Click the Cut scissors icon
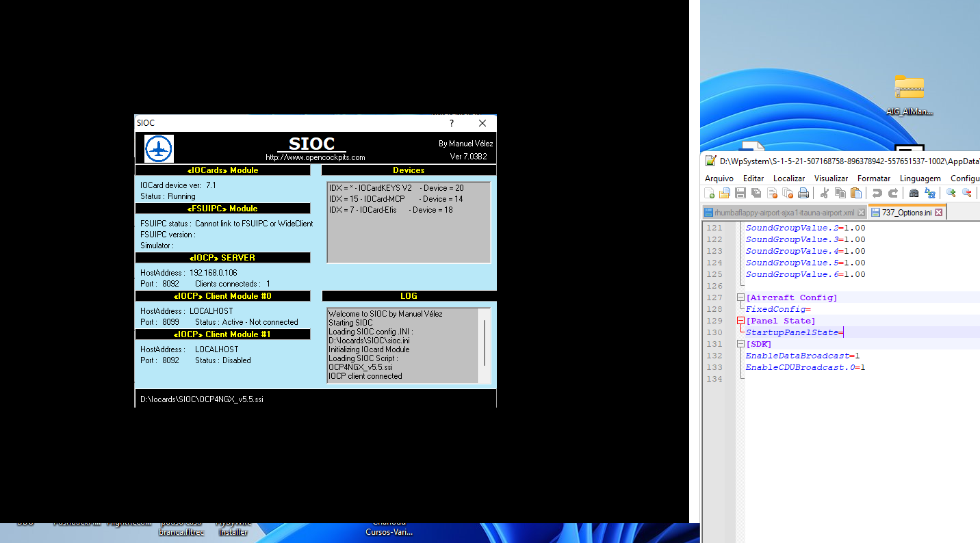Image resolution: width=980 pixels, height=543 pixels. 825,193
